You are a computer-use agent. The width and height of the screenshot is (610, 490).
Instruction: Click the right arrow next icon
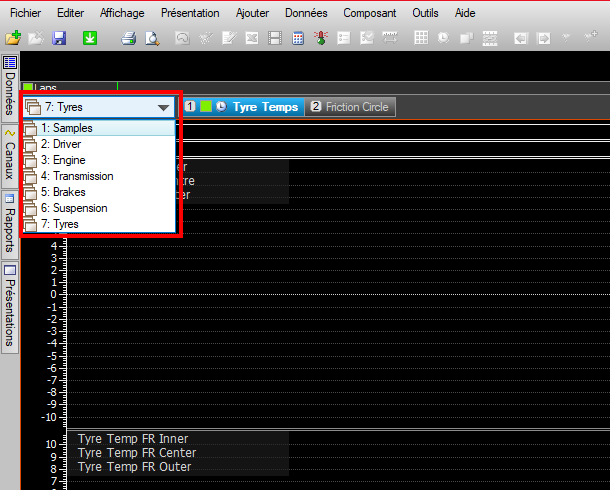(x=543, y=38)
